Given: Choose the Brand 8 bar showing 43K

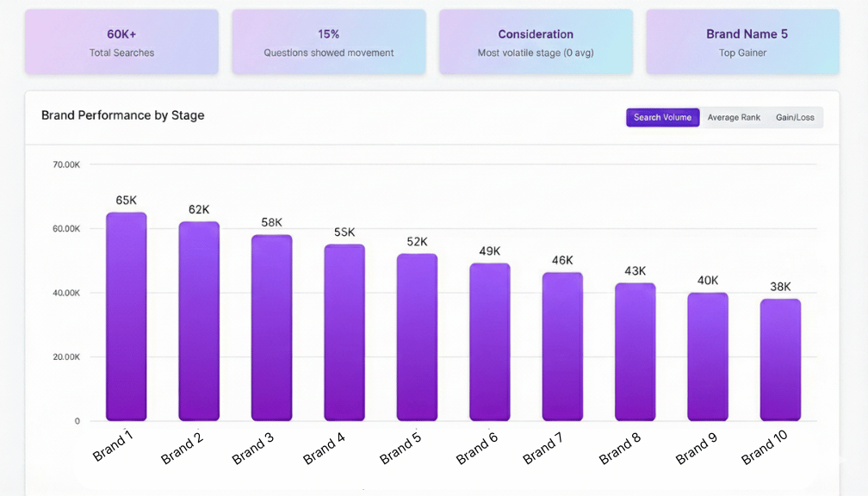Looking at the screenshot, I should click(x=635, y=352).
